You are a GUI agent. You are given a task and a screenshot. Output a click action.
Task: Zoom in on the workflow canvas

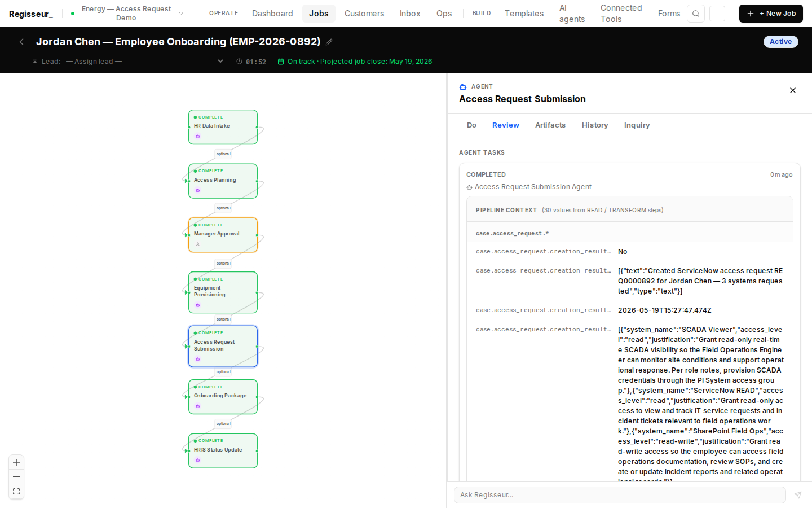tap(16, 462)
